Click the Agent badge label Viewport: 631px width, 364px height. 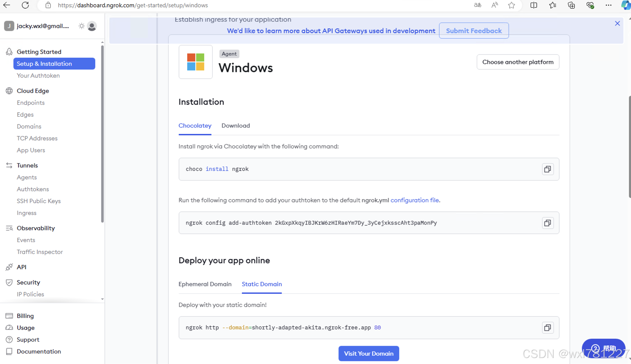point(229,54)
